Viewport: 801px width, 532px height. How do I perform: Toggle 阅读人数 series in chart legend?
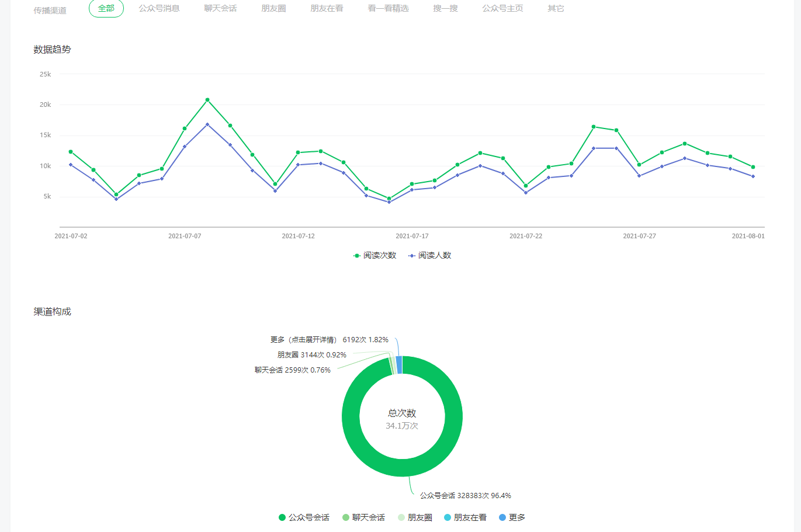pyautogui.click(x=430, y=255)
